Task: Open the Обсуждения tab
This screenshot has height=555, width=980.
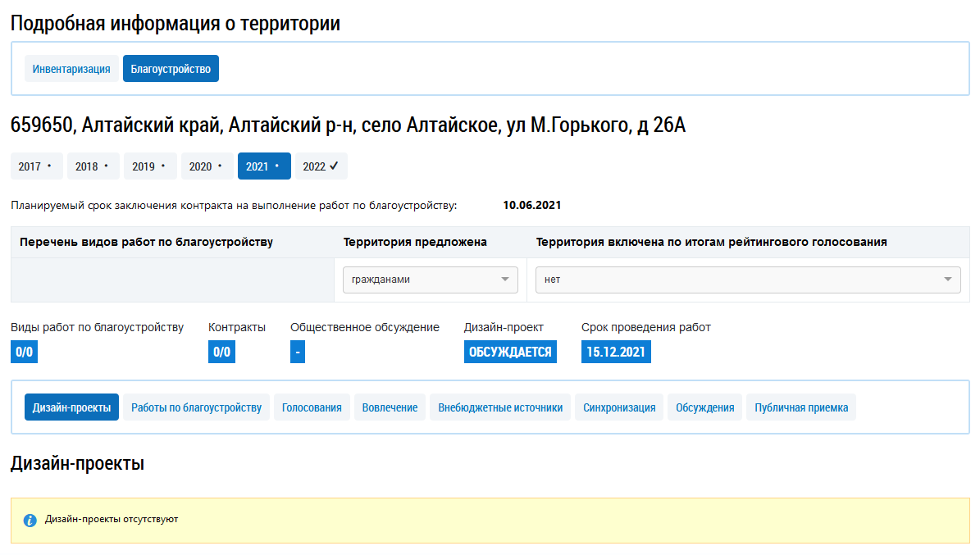Action: pos(705,407)
